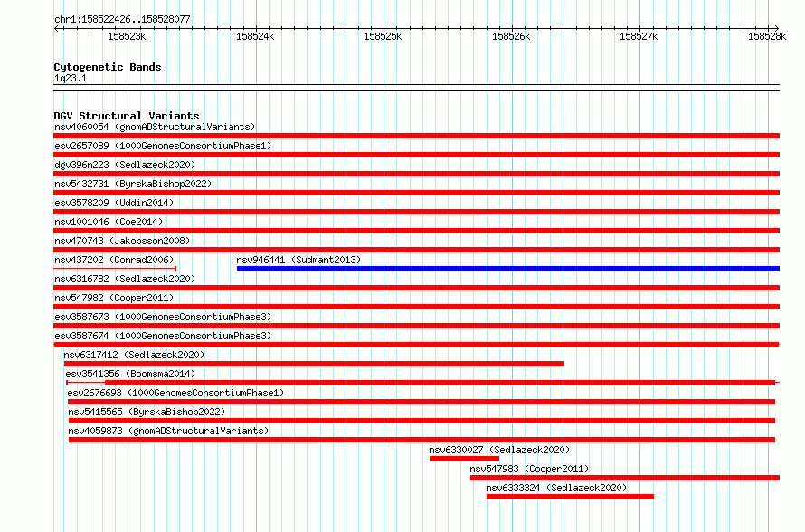Viewport: 805px width, 532px height.
Task: Click the 158528k ruler tick label
Action: point(767,36)
